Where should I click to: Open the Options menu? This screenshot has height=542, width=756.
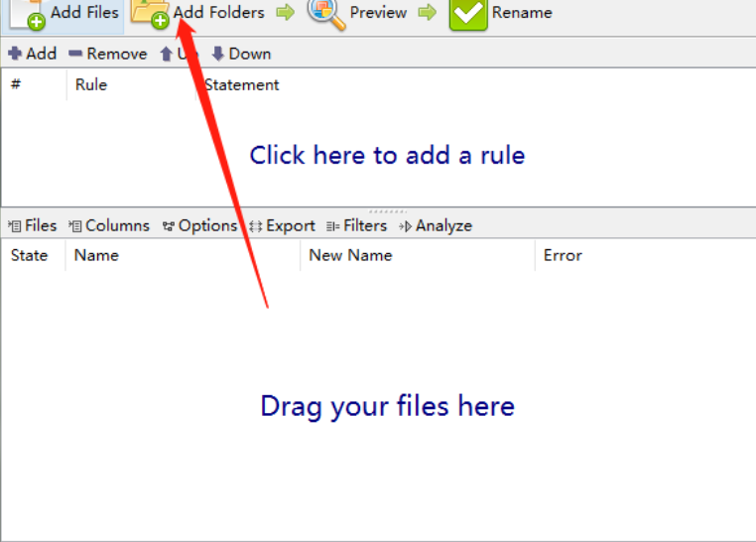click(x=199, y=225)
